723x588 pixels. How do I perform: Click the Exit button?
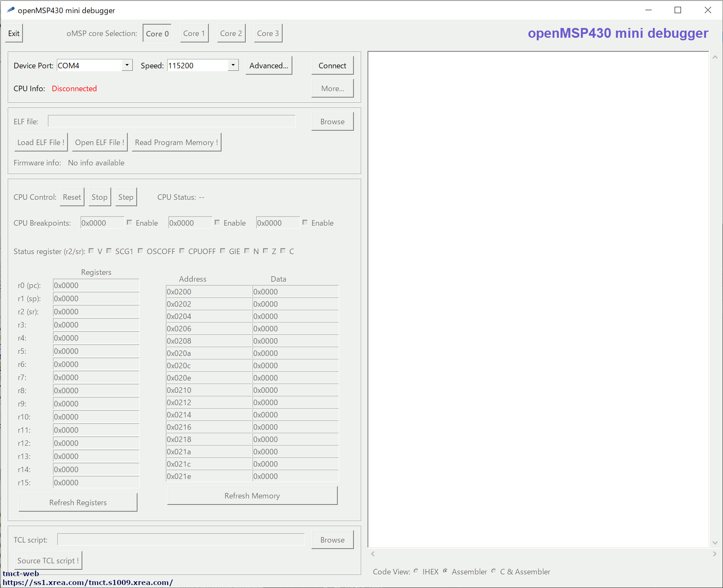(x=14, y=34)
